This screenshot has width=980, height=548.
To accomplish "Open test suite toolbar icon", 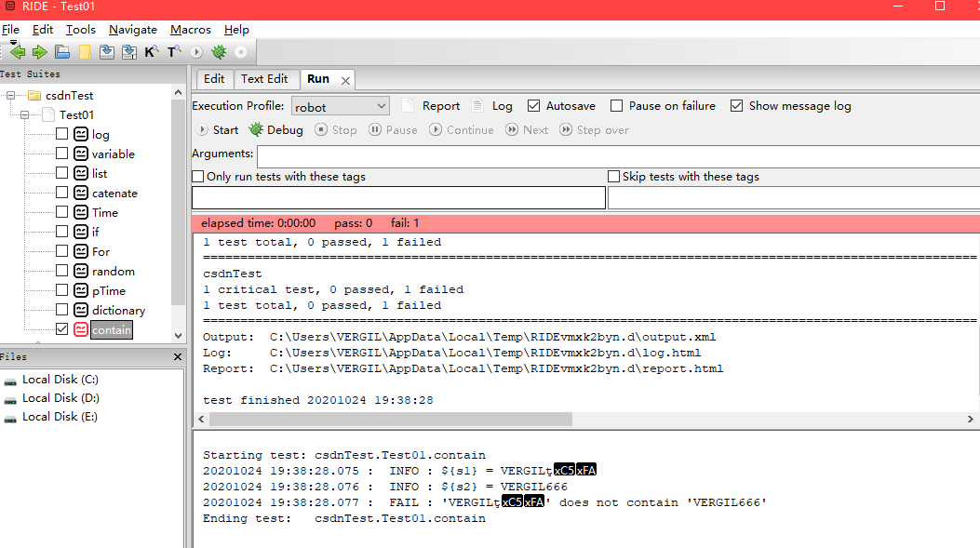I will (61, 52).
